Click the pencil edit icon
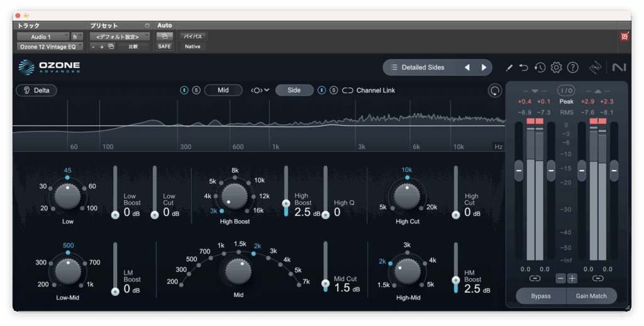 pyautogui.click(x=509, y=67)
